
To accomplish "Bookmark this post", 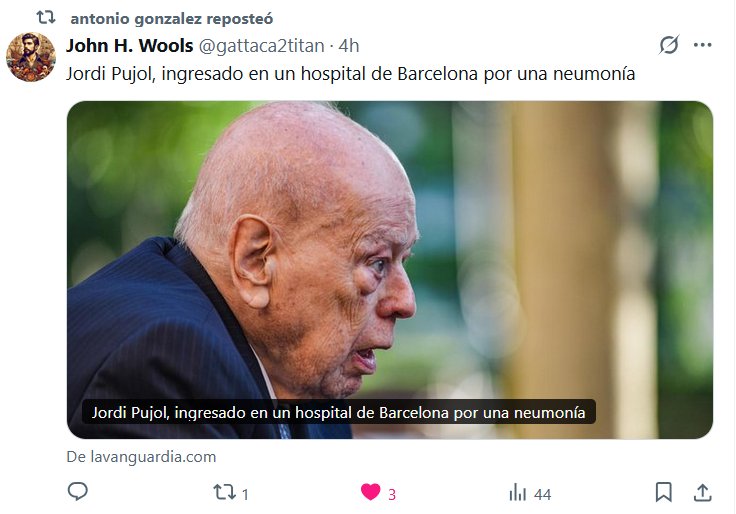I will tap(663, 492).
